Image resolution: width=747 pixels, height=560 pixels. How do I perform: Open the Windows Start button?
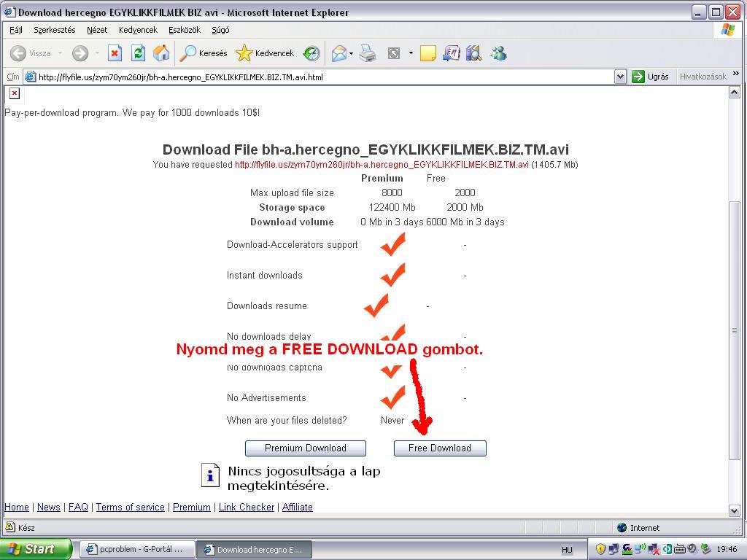coord(35,549)
